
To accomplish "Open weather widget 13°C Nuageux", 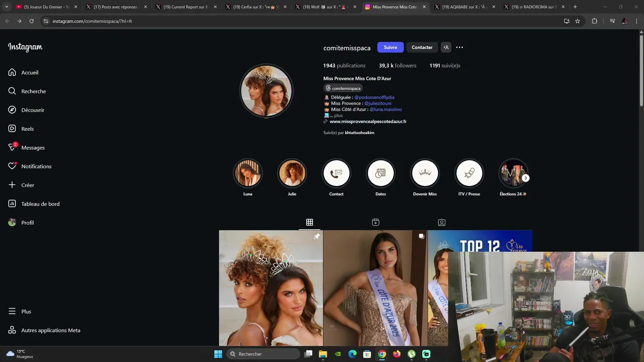I will click(19, 354).
